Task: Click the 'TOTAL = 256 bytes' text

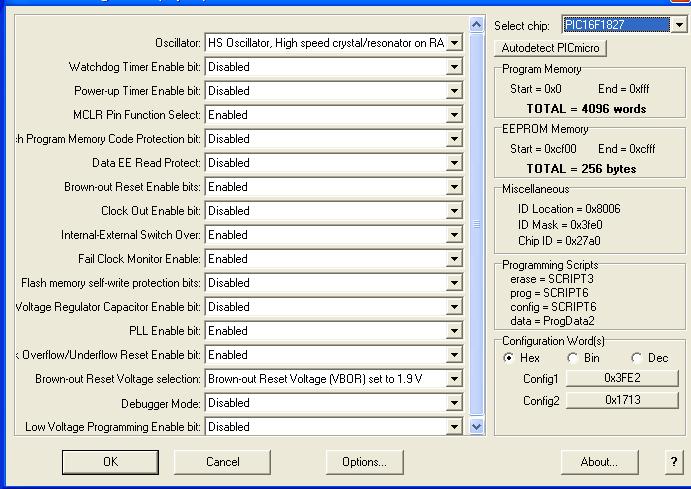Action: 581,169
